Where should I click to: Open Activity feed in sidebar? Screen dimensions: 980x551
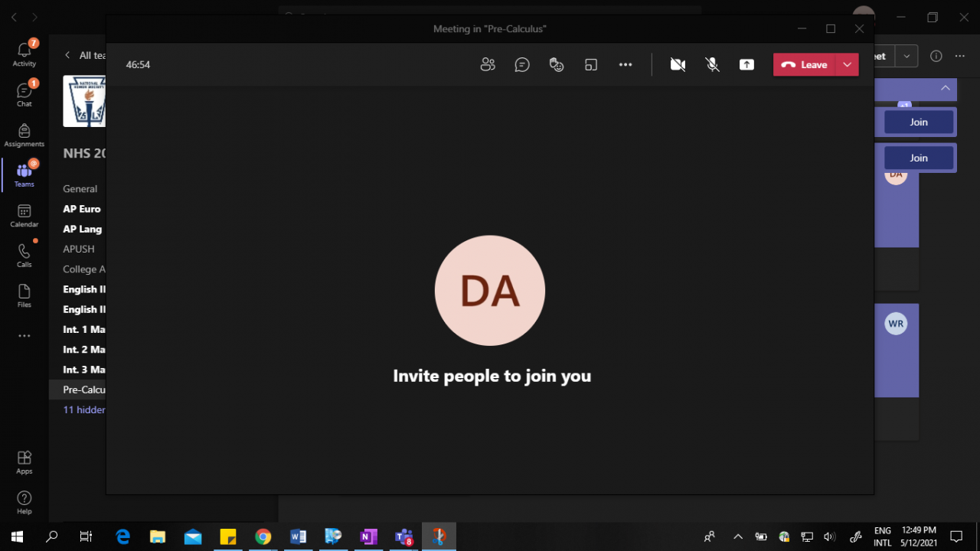tap(24, 53)
